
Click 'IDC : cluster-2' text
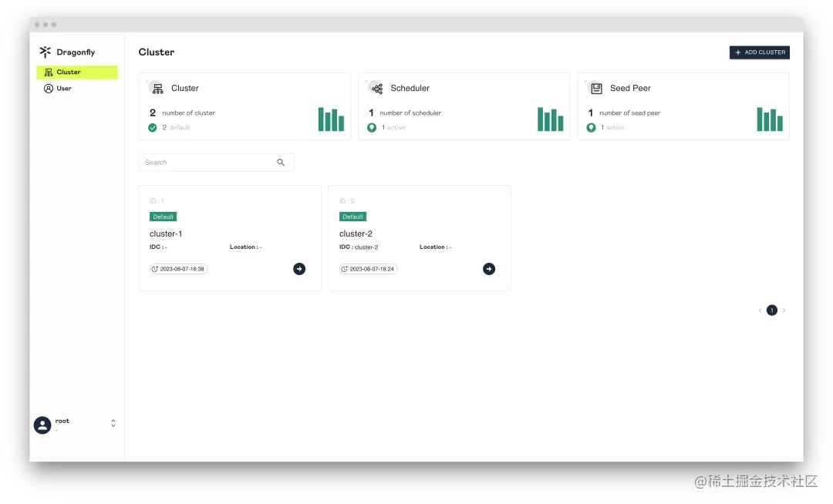359,247
